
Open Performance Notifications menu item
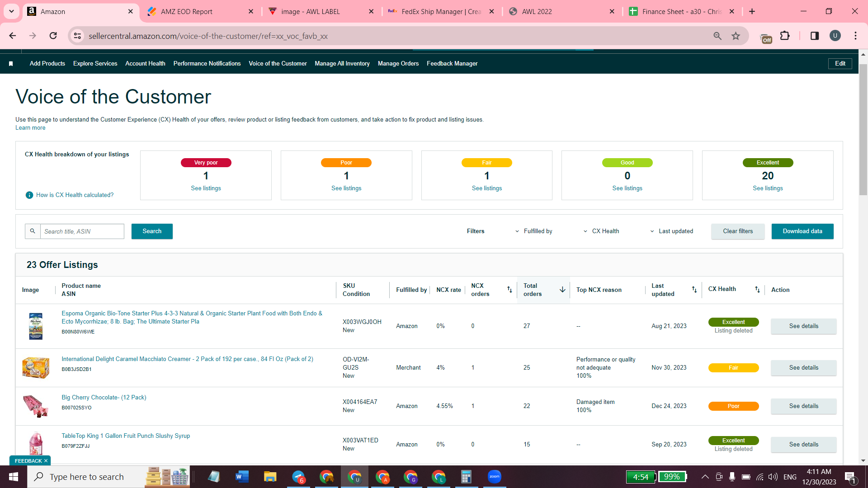tap(207, 64)
